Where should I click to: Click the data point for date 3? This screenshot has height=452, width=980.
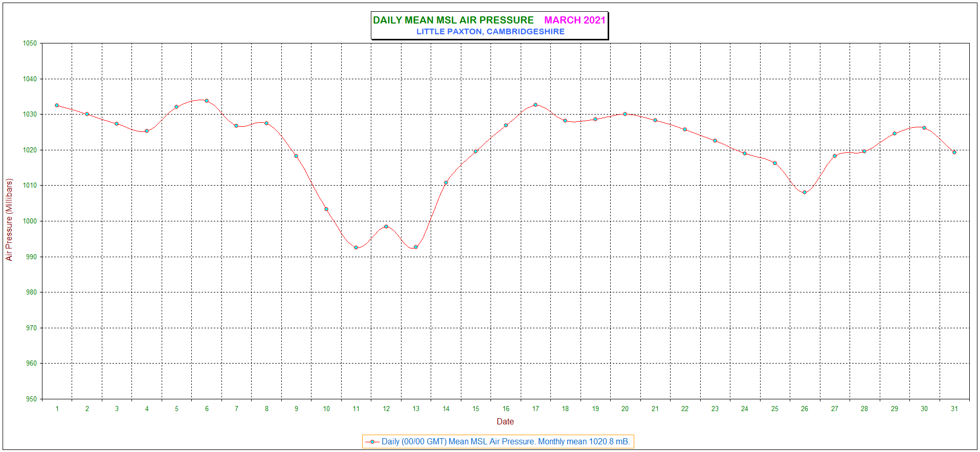(x=117, y=124)
